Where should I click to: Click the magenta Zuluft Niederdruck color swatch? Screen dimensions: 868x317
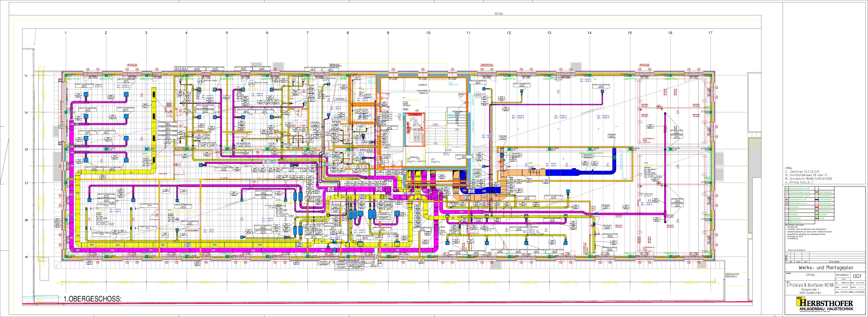pyautogui.click(x=817, y=192)
